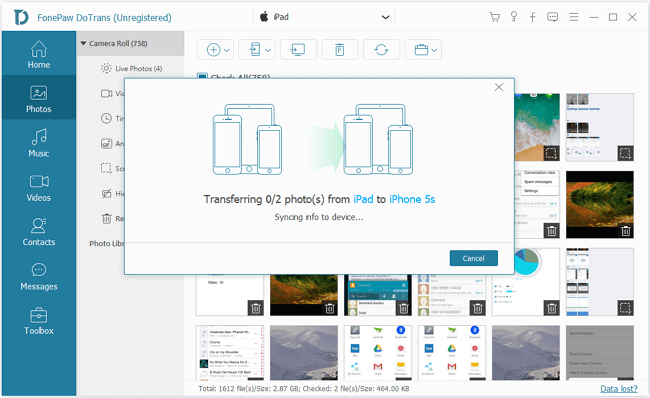
Task: Open the hamburger menu icon
Action: coord(574,17)
